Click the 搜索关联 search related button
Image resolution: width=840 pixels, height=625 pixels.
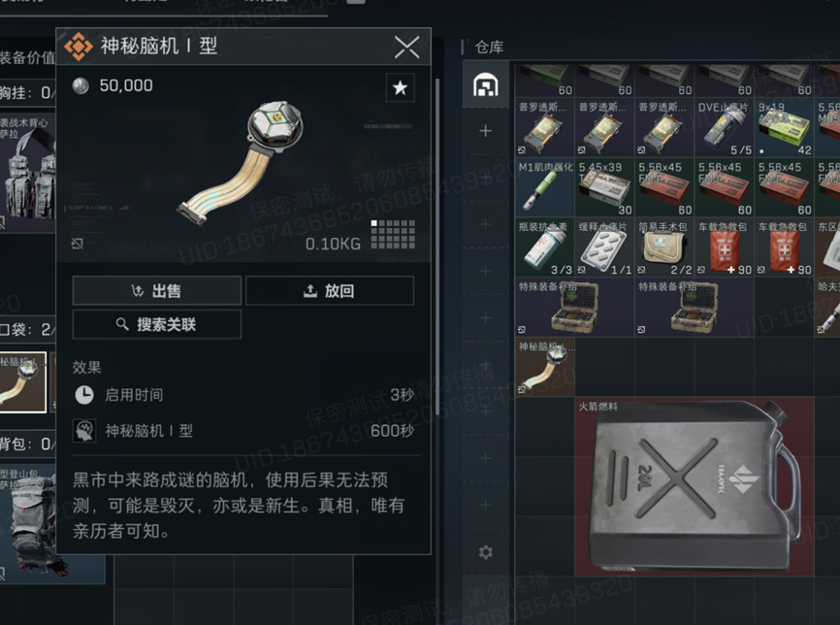pos(157,324)
